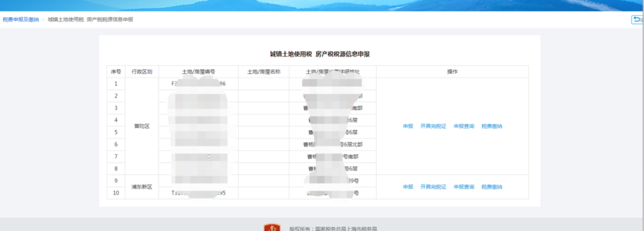Click the 序号 column header
Image resolution: width=644 pixels, height=231 pixels.
[116, 72]
